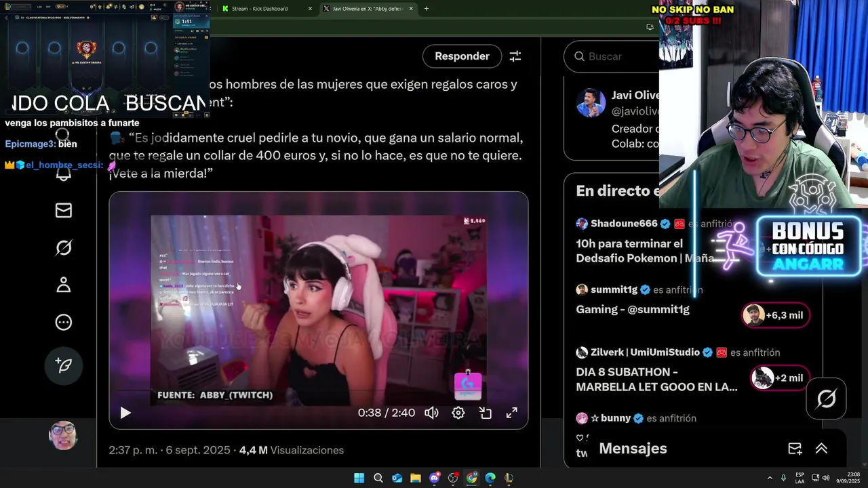Click the +6,3 mil listeners badge
Screen dimensions: 868x488
pos(776,315)
